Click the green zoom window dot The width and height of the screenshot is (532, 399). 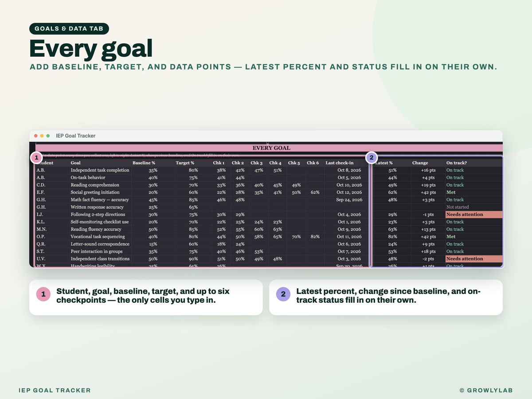coord(48,136)
